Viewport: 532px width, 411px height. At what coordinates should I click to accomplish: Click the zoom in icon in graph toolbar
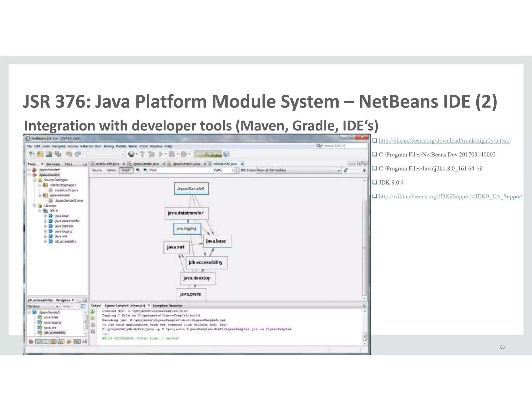coord(138,170)
